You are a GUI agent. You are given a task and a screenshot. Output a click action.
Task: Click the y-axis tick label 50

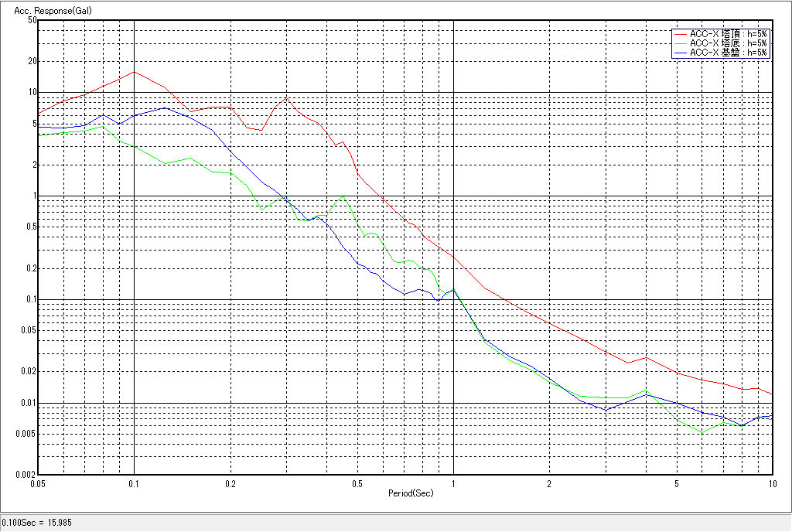(x=32, y=20)
